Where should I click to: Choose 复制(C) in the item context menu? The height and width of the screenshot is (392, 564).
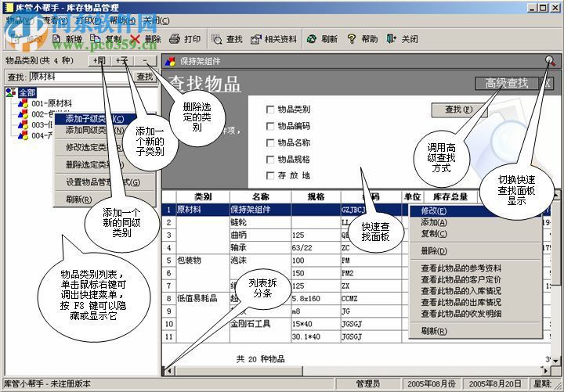pos(475,233)
